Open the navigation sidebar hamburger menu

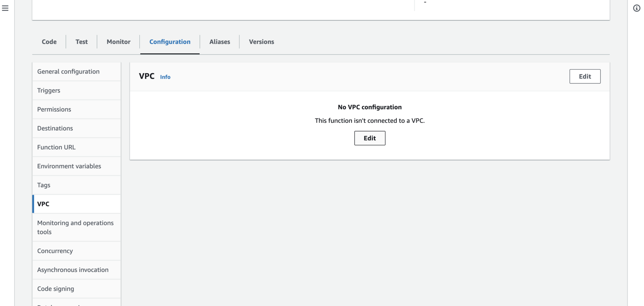[x=5, y=8]
